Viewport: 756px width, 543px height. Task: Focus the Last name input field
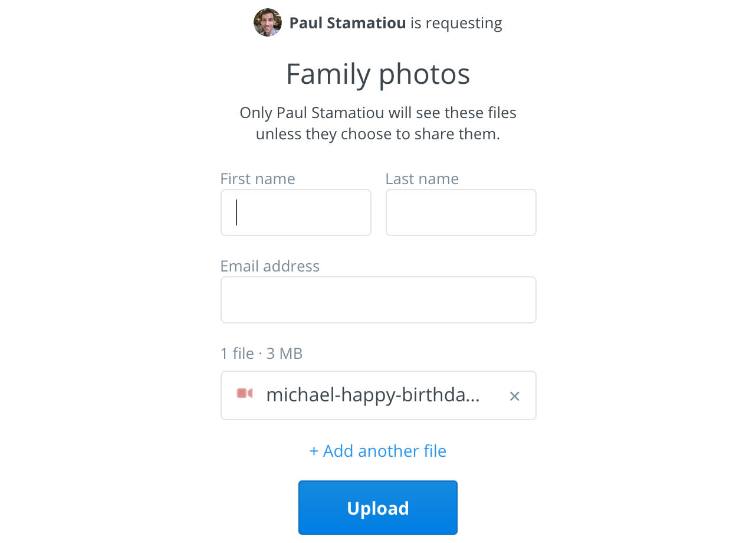(461, 212)
